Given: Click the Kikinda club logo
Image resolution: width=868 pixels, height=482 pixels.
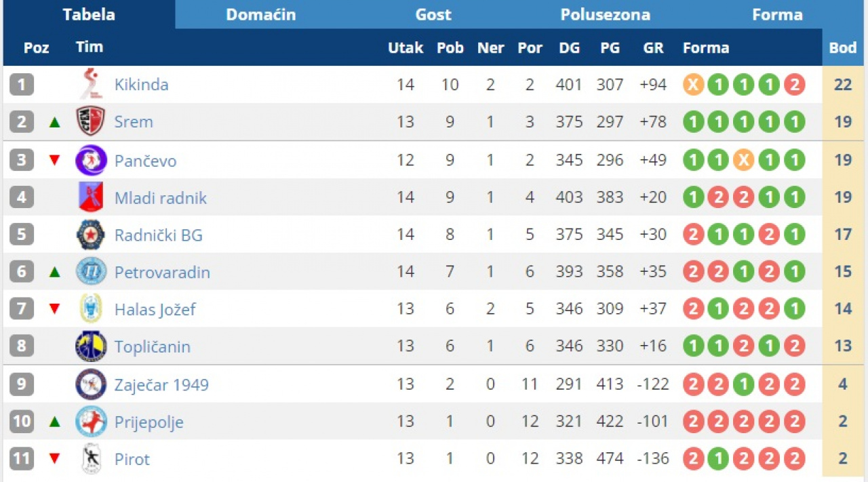Looking at the screenshot, I should [91, 85].
